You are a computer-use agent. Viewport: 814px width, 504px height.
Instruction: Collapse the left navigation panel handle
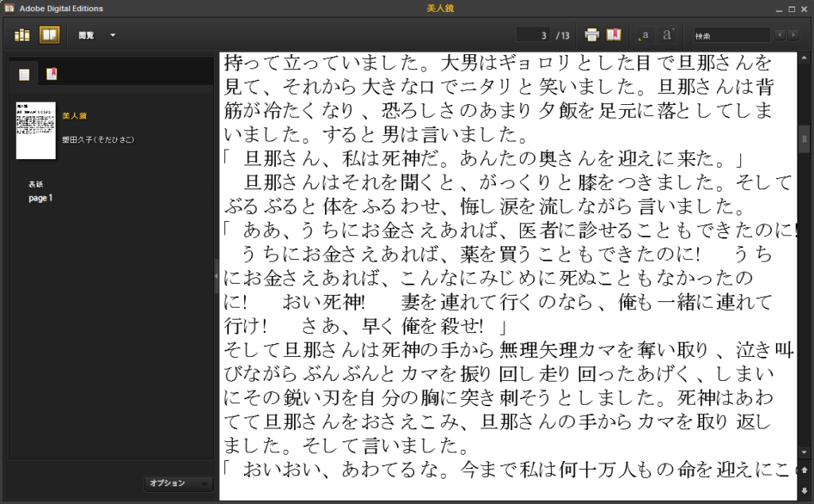pos(216,276)
